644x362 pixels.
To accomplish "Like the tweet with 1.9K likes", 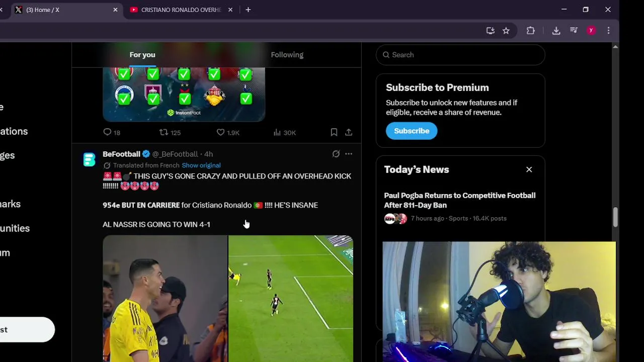I will (220, 132).
